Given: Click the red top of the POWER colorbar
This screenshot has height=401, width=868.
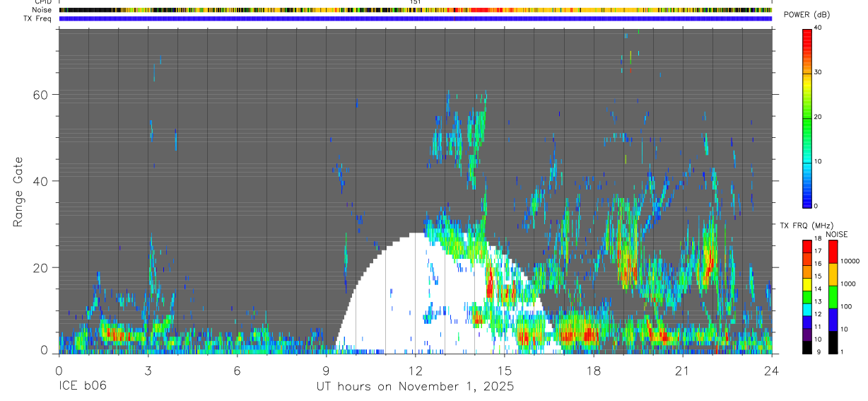Looking at the screenshot, I should coord(807,40).
